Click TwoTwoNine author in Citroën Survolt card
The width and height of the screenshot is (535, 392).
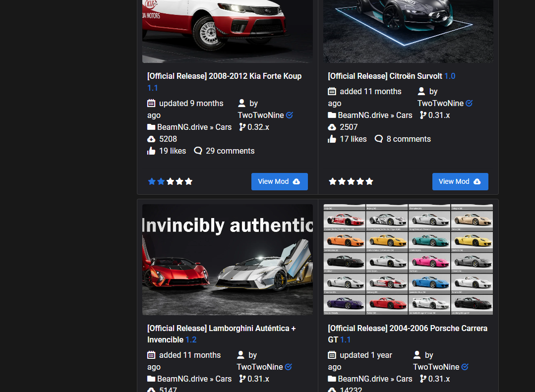point(440,104)
